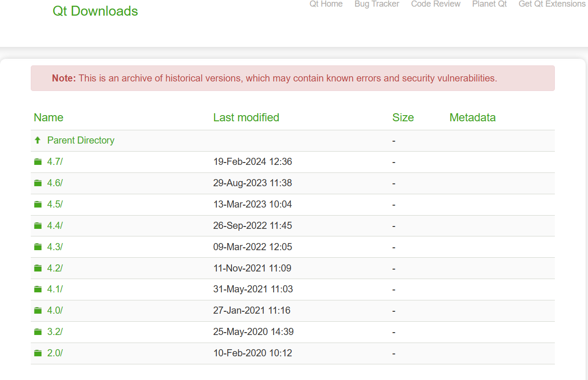Click the folder icon beside 4.4/
This screenshot has width=588, height=380.
click(38, 226)
